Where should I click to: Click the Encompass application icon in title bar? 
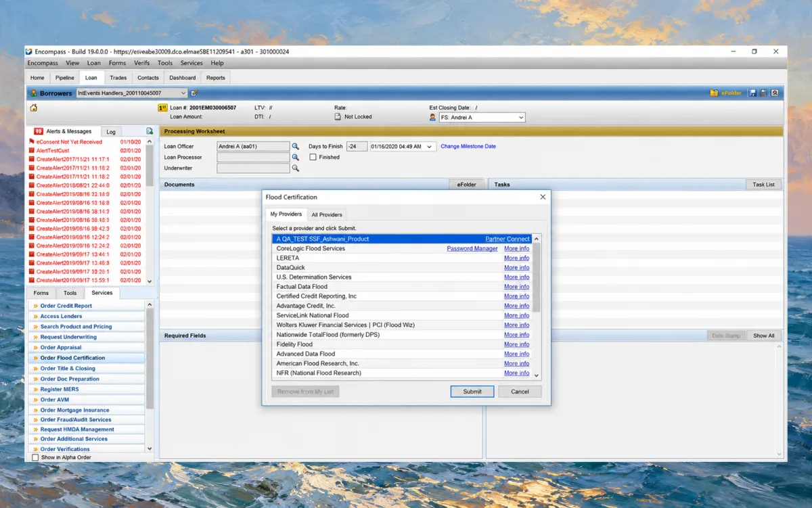click(29, 51)
